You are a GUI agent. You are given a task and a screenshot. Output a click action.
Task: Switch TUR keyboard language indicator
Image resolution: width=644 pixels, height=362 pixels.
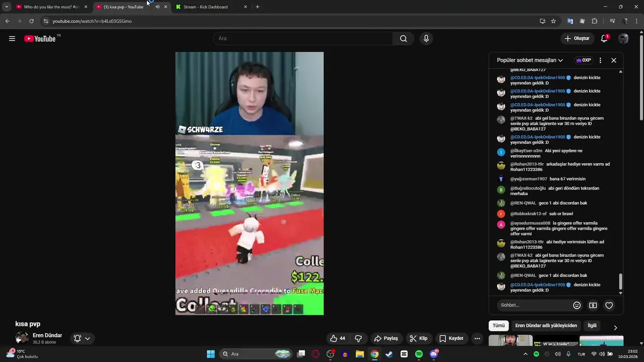pos(581,354)
